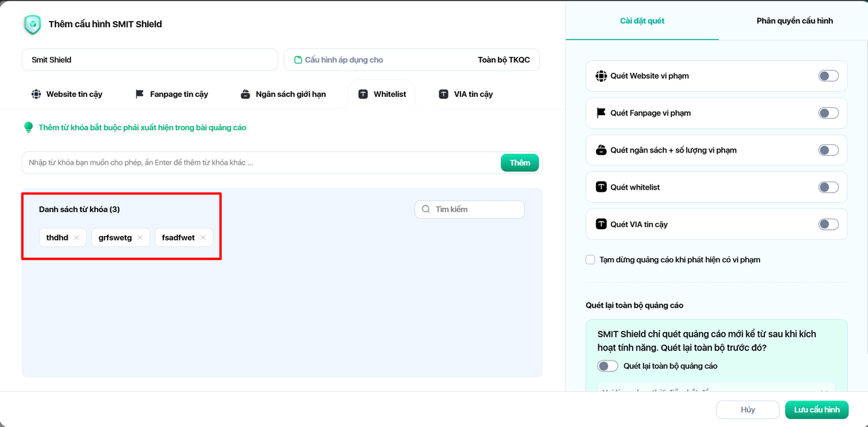Click the flag icon beside Quét Fanpage vi phạm
This screenshot has width=868, height=427.
pyautogui.click(x=601, y=113)
